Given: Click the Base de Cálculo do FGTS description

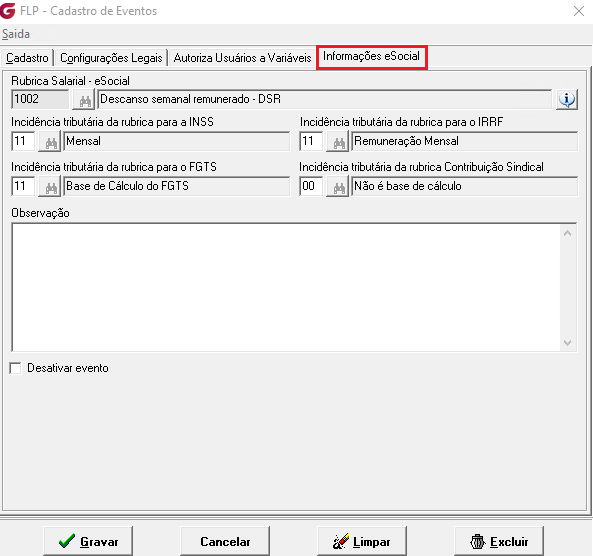Looking at the screenshot, I should coord(177,186).
